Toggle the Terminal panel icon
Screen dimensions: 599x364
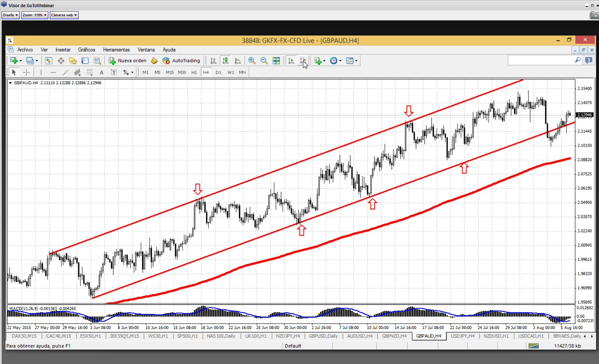click(x=85, y=61)
